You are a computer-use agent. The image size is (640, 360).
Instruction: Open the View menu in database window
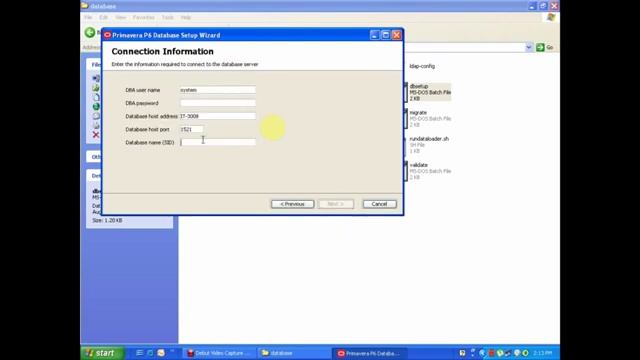tap(120, 18)
